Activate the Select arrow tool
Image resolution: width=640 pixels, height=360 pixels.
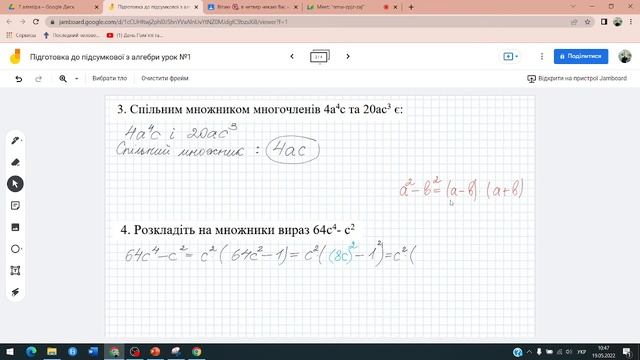16,184
